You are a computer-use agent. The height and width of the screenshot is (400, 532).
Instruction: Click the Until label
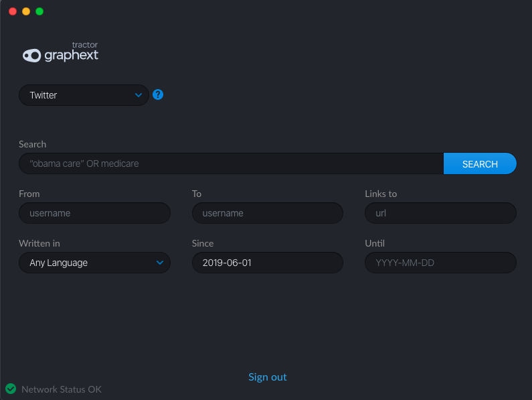tap(375, 243)
